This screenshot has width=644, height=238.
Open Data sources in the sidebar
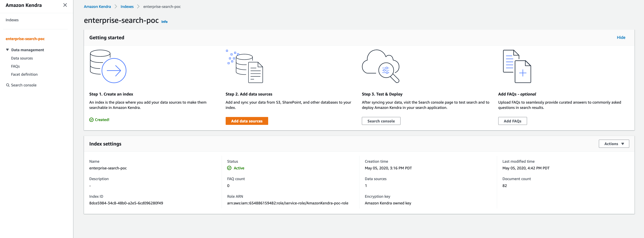(22, 58)
